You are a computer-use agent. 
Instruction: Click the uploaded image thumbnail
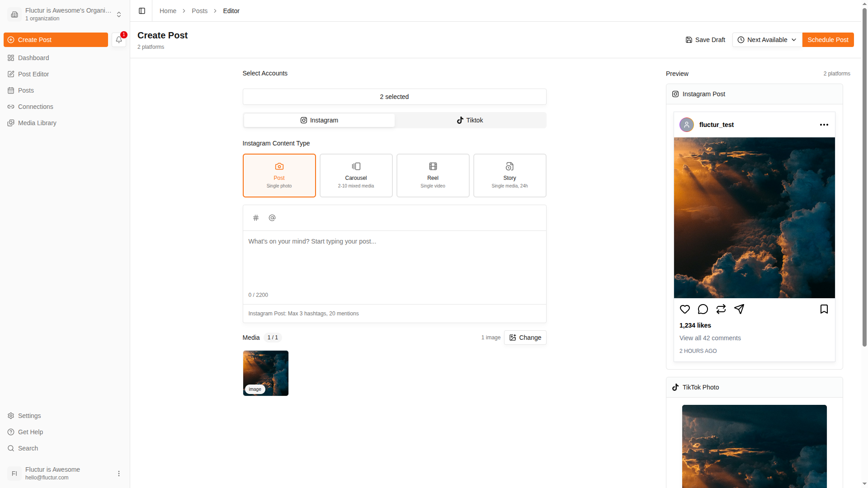(266, 373)
